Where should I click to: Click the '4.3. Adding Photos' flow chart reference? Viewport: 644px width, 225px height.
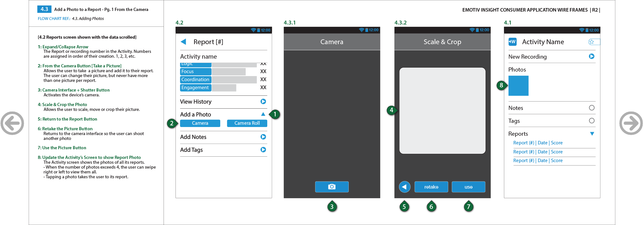click(x=88, y=19)
